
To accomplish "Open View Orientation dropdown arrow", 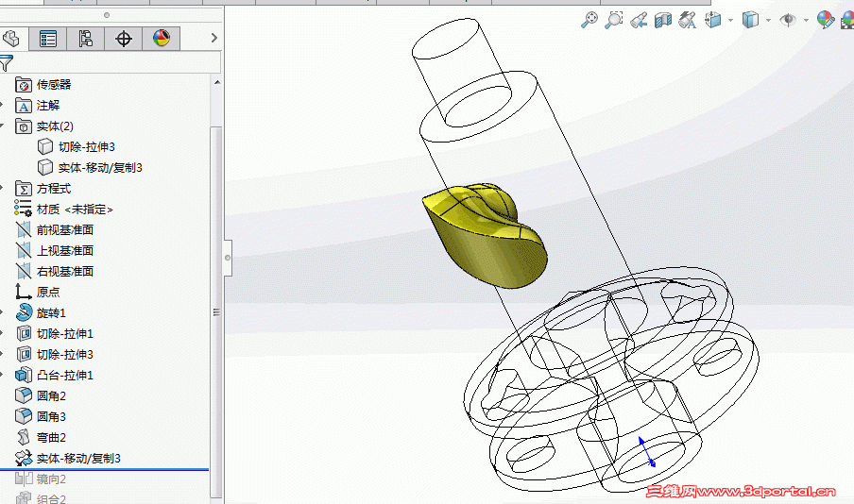I will pos(730,21).
